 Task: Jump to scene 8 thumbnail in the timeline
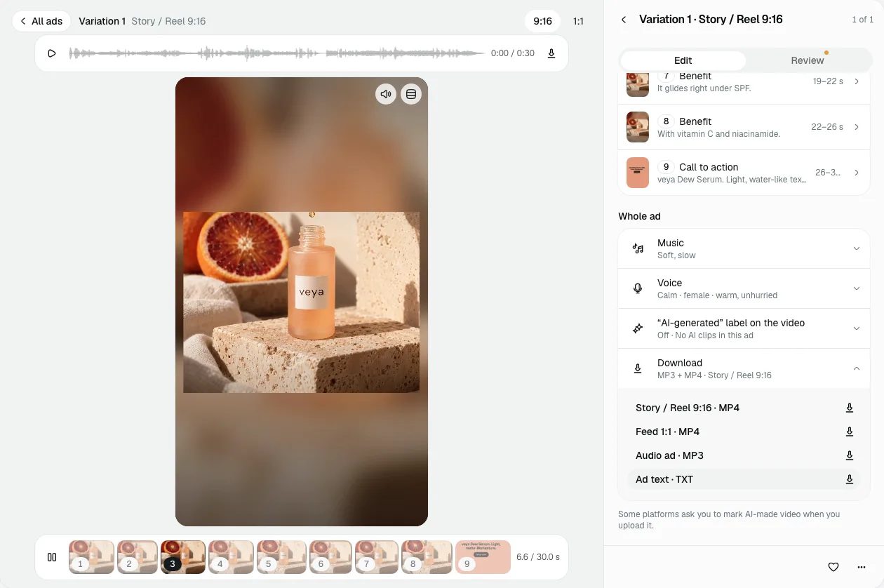427,557
